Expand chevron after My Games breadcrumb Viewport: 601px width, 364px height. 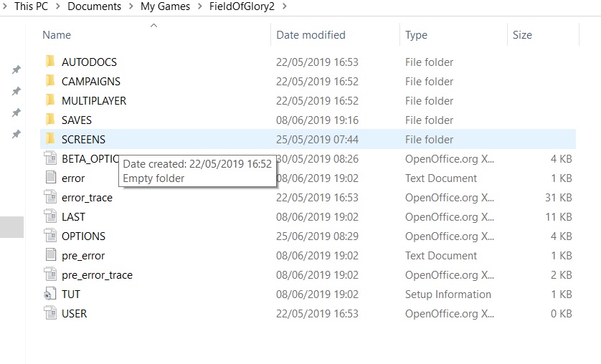(199, 6)
